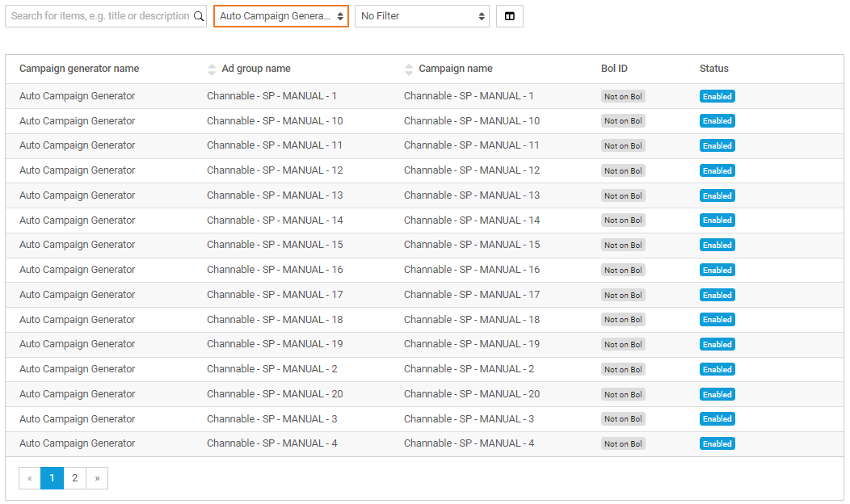Image resolution: width=850 pixels, height=504 pixels.
Task: Click the previous page double-arrow
Action: [x=30, y=477]
